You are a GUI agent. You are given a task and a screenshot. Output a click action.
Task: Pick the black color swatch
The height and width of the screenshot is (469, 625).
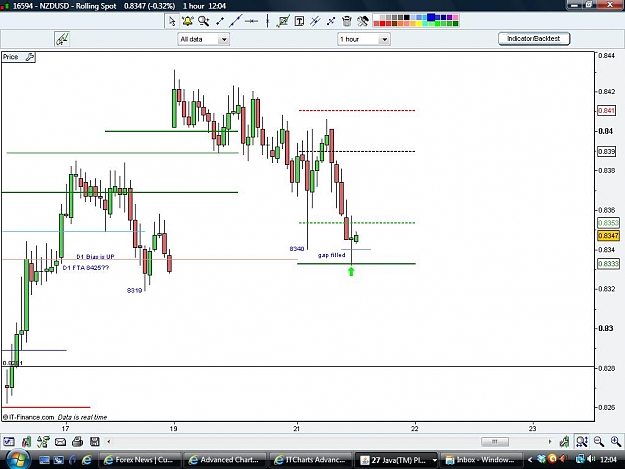pos(407,18)
